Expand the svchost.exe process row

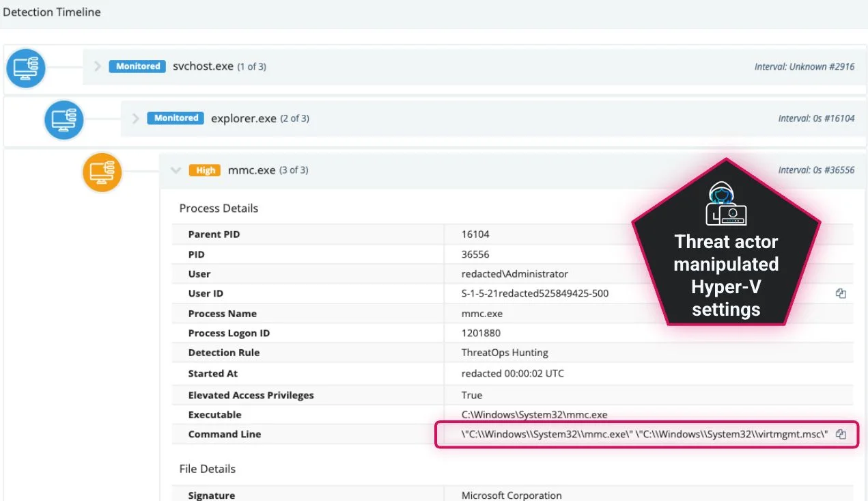(98, 66)
